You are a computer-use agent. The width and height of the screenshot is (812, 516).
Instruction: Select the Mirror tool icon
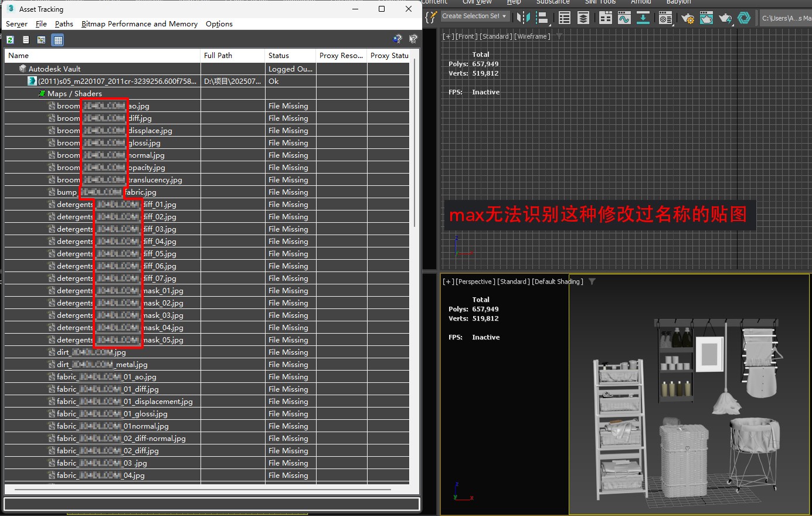[523, 18]
